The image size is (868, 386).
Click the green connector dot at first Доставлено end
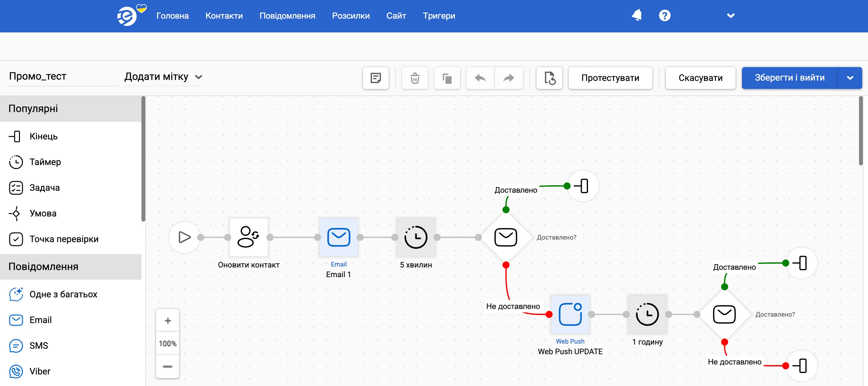[x=567, y=186]
